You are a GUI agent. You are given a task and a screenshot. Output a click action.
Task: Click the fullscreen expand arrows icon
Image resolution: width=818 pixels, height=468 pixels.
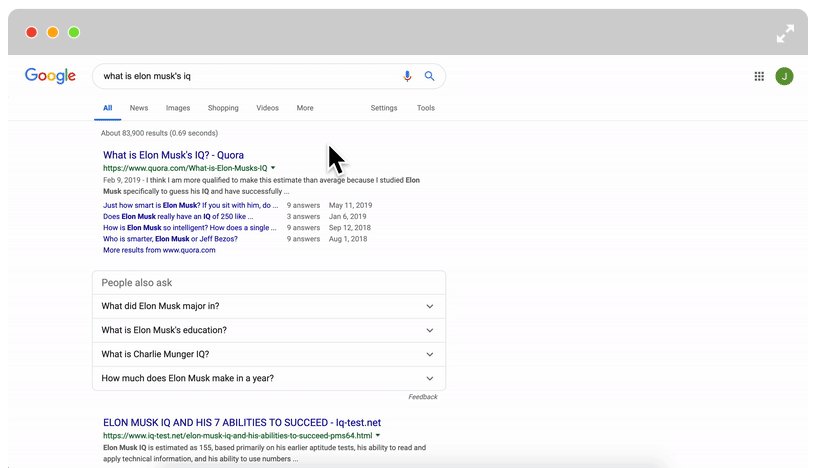coord(785,33)
